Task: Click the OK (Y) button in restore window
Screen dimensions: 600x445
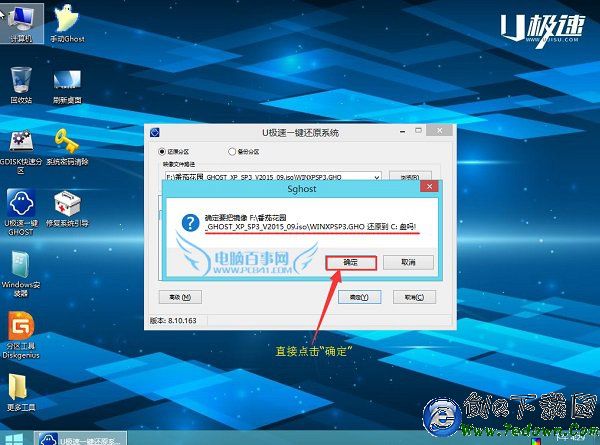Action: (x=359, y=297)
